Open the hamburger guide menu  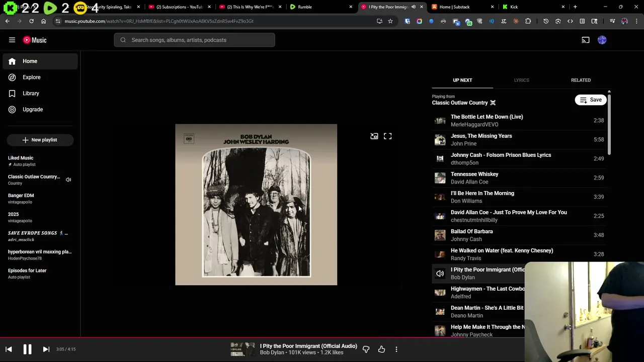(12, 40)
